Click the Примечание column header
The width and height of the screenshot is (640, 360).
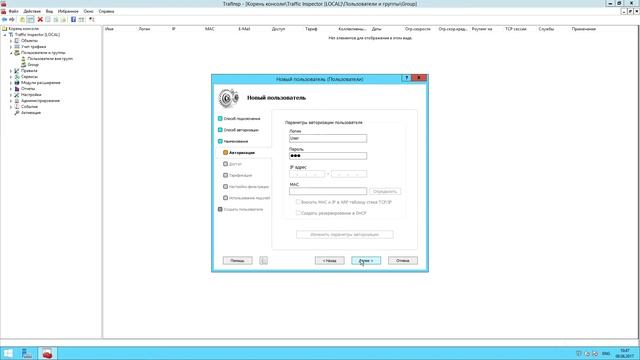click(x=584, y=29)
